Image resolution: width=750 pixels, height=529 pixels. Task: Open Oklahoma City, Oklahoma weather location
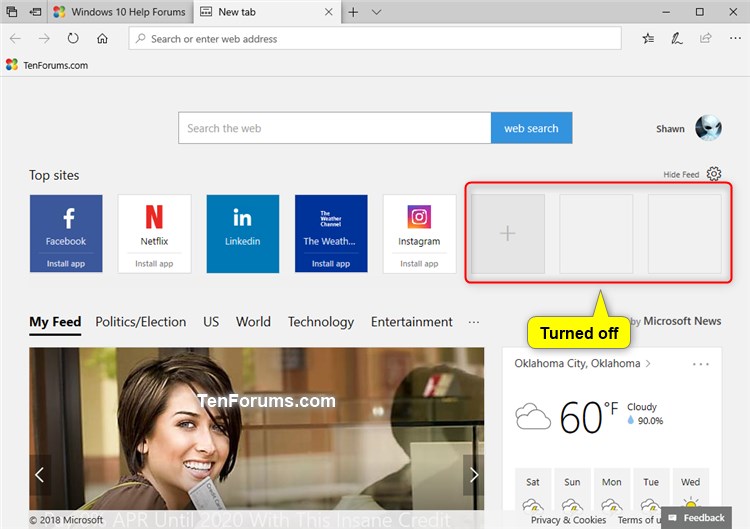pyautogui.click(x=582, y=364)
